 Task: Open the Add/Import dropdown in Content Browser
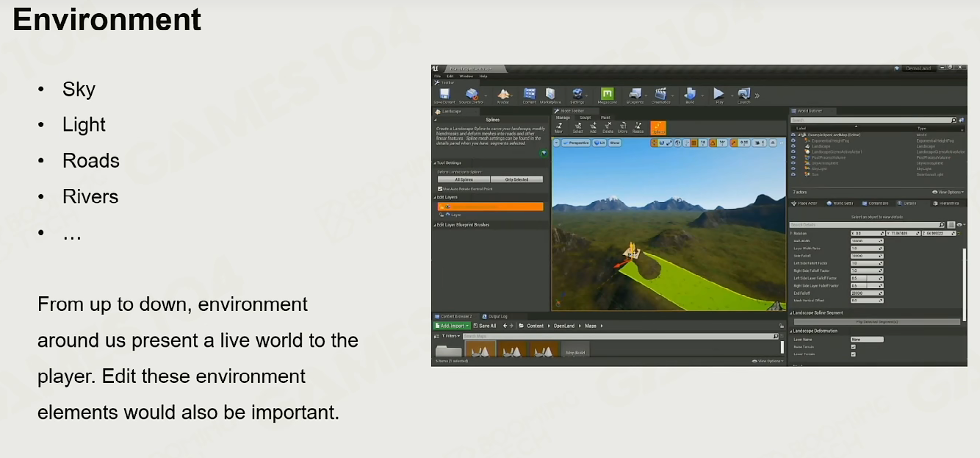tap(452, 326)
